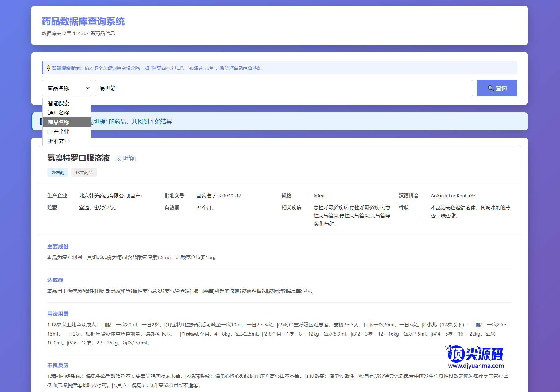Click the lightbulb tip icon
560x392 pixels.
coord(48,68)
